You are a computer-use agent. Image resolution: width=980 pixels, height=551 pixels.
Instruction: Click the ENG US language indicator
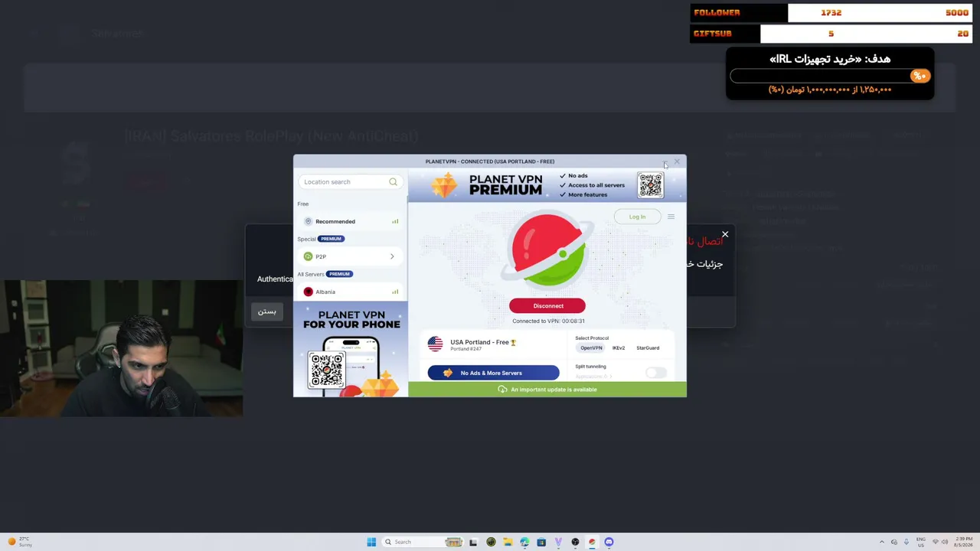920,542
